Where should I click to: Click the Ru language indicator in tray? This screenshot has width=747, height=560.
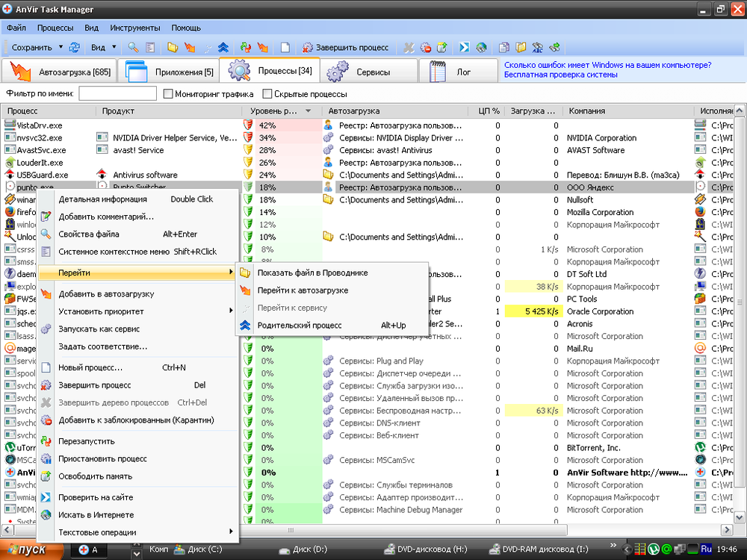tap(706, 549)
